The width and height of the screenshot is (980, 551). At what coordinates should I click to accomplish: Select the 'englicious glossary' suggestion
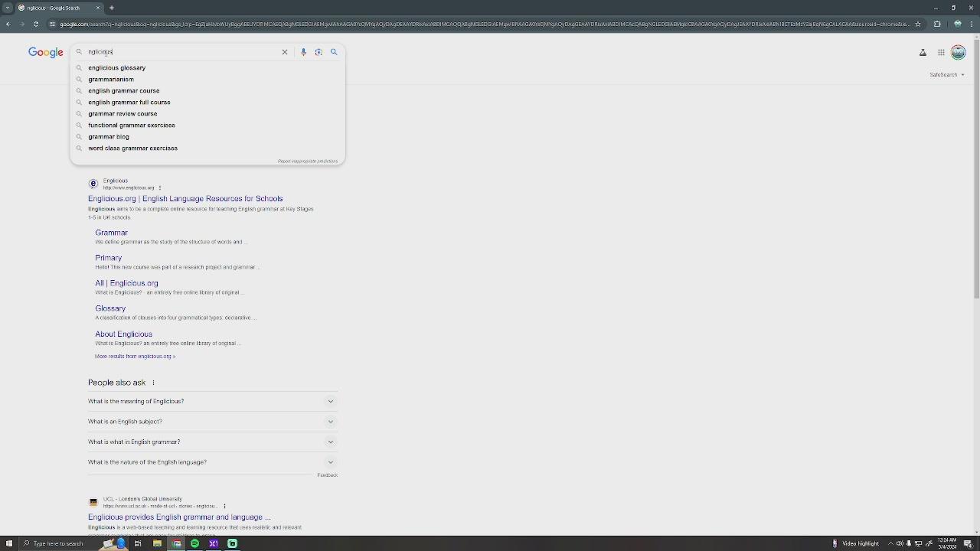(116, 67)
